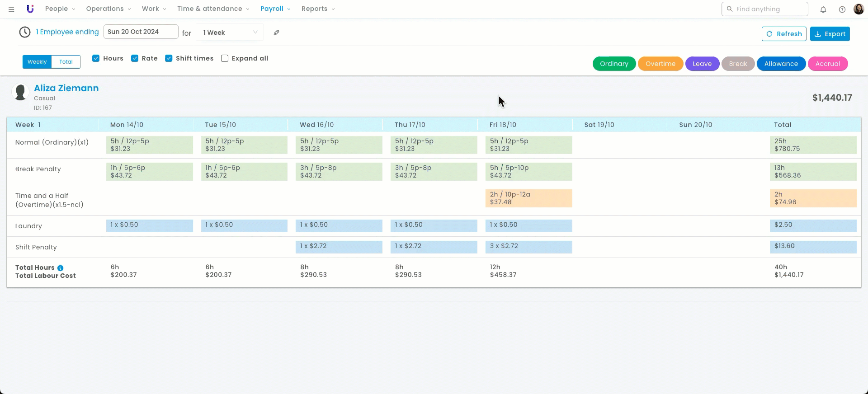Click the Refresh button

pos(784,34)
